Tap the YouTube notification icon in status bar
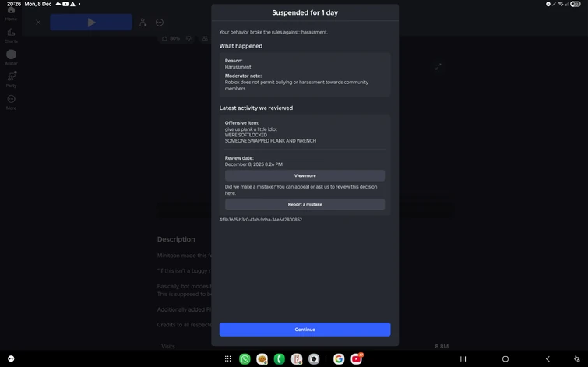 click(x=65, y=4)
